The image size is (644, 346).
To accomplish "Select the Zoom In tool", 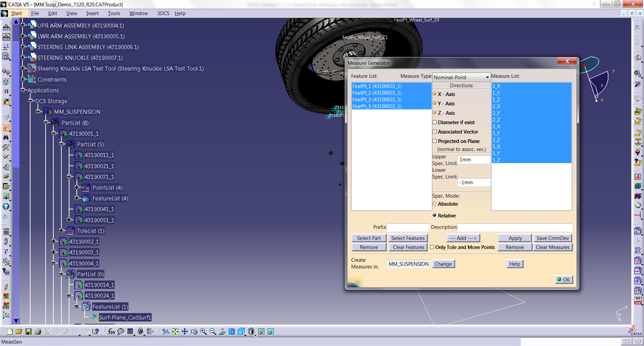I will 203,331.
